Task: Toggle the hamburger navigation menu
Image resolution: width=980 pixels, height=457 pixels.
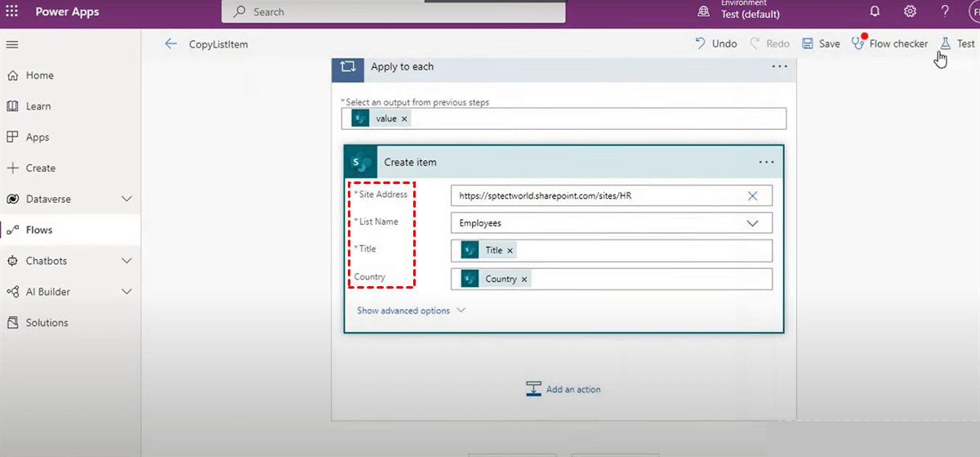Action: tap(12, 44)
